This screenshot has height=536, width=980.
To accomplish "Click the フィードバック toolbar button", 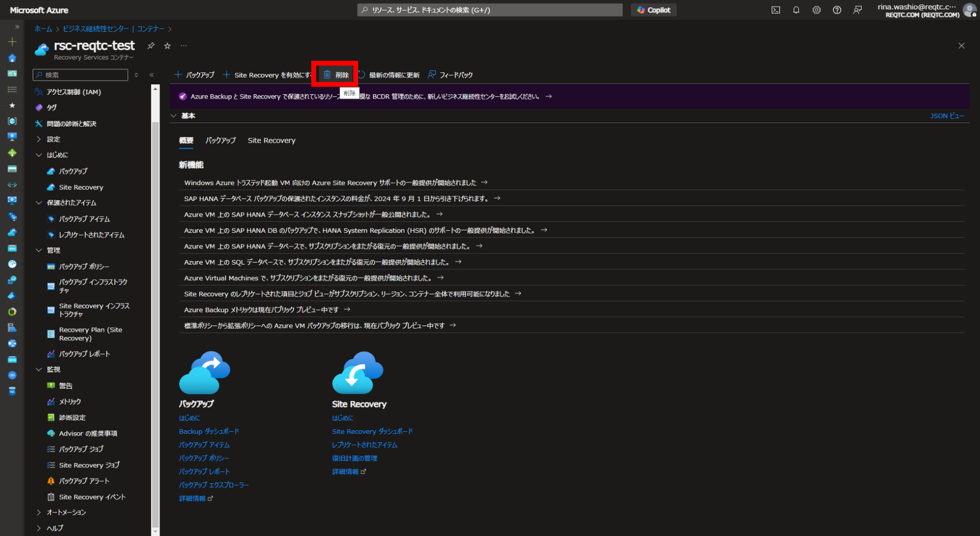I will pyautogui.click(x=450, y=75).
